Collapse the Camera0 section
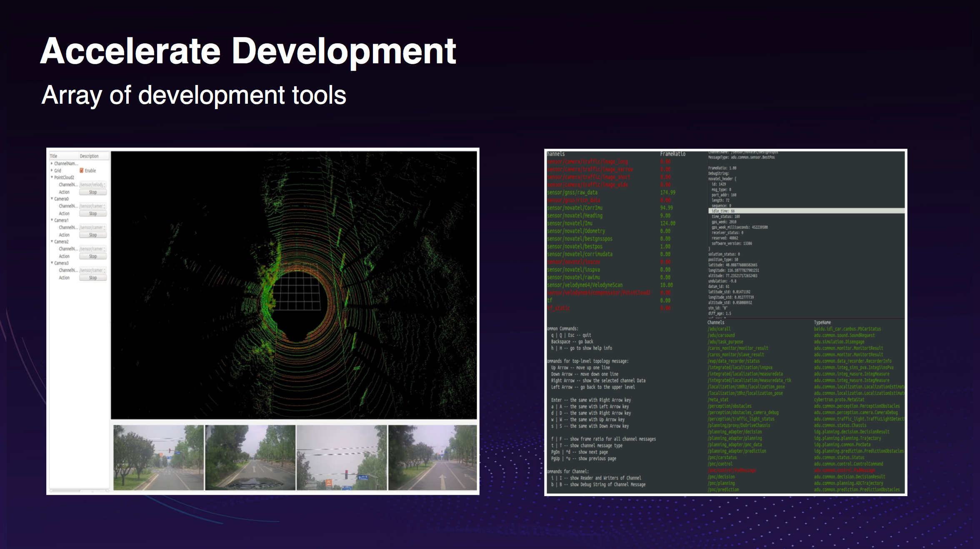This screenshot has width=980, height=549. point(52,198)
